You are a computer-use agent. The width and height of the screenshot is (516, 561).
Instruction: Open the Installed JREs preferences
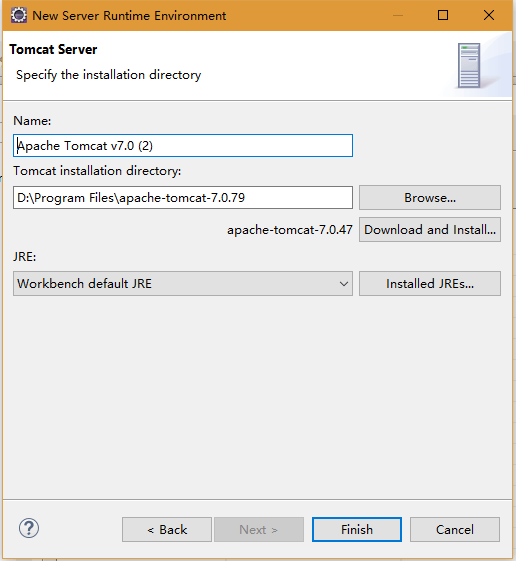coord(430,284)
